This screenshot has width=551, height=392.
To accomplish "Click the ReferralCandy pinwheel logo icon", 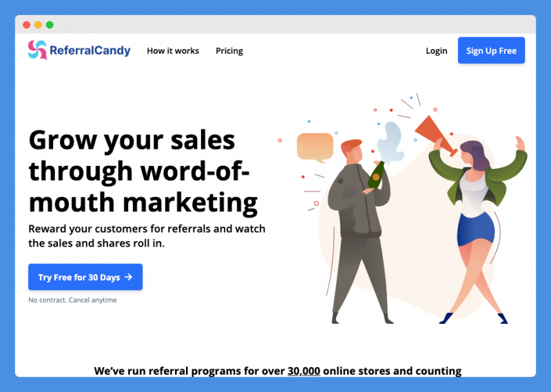I will click(37, 50).
